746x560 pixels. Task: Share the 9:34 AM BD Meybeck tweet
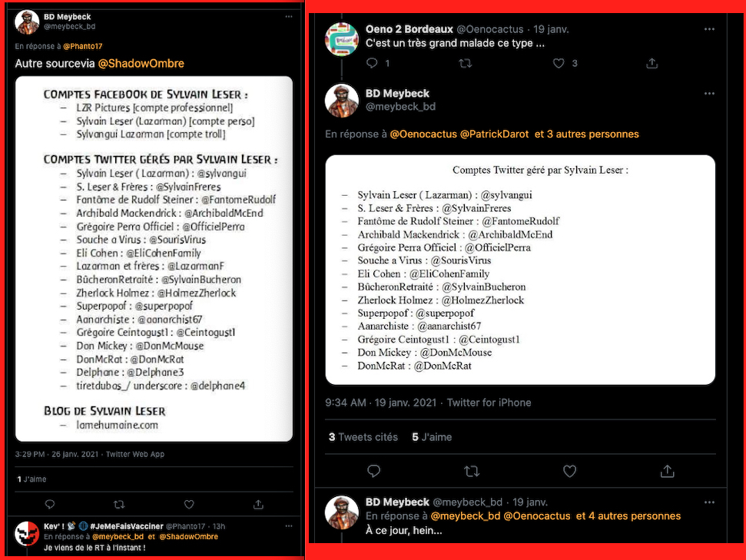pos(668,470)
